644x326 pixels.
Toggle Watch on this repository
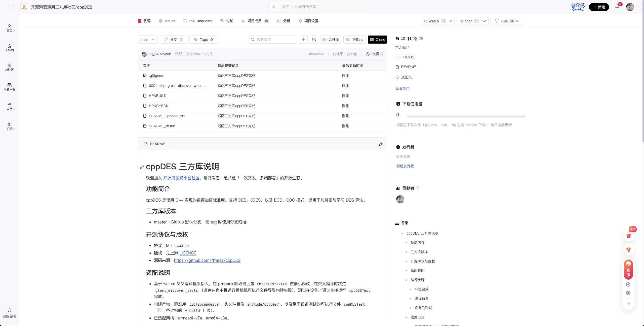point(434,21)
